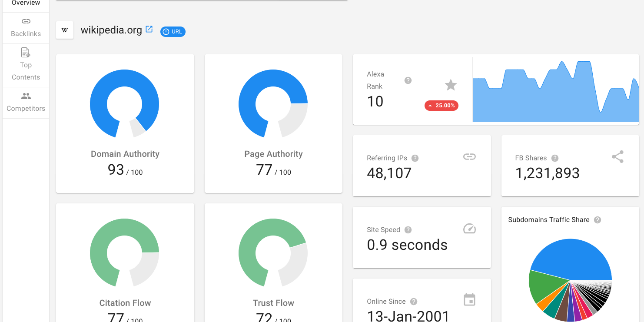This screenshot has height=322, width=644.
Task: Click the Referring IPs help icon
Action: point(415,158)
